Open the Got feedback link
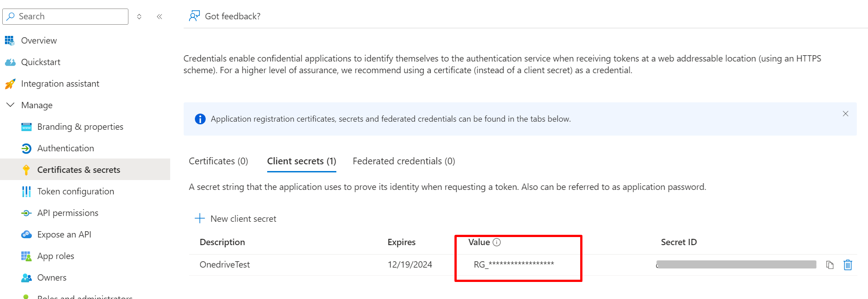The image size is (868, 299). [232, 16]
